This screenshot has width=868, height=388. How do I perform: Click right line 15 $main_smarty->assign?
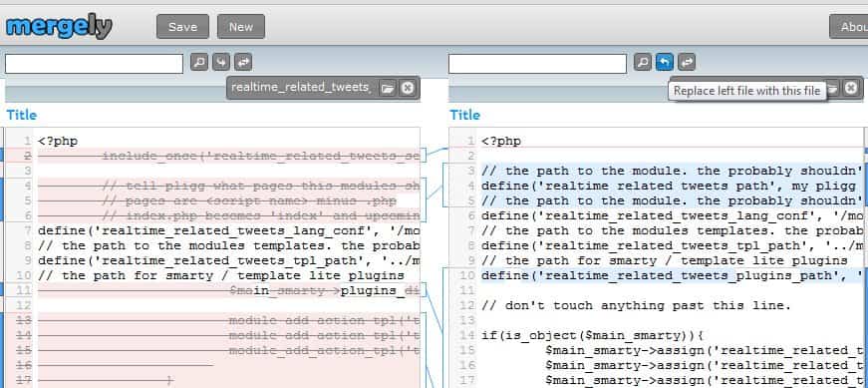(705, 351)
